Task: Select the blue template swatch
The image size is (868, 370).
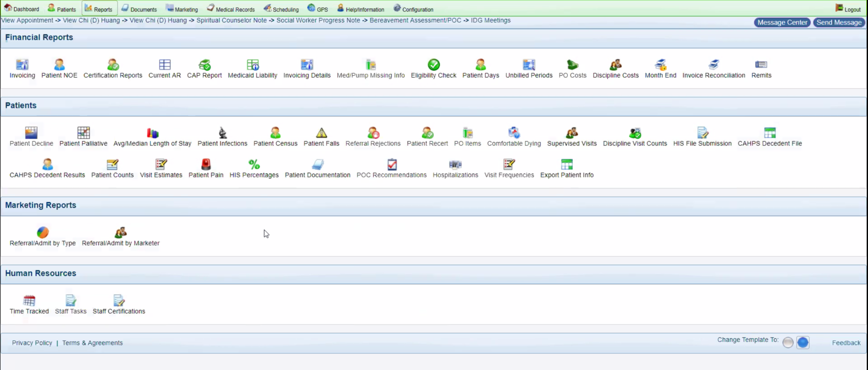Action: tap(803, 342)
